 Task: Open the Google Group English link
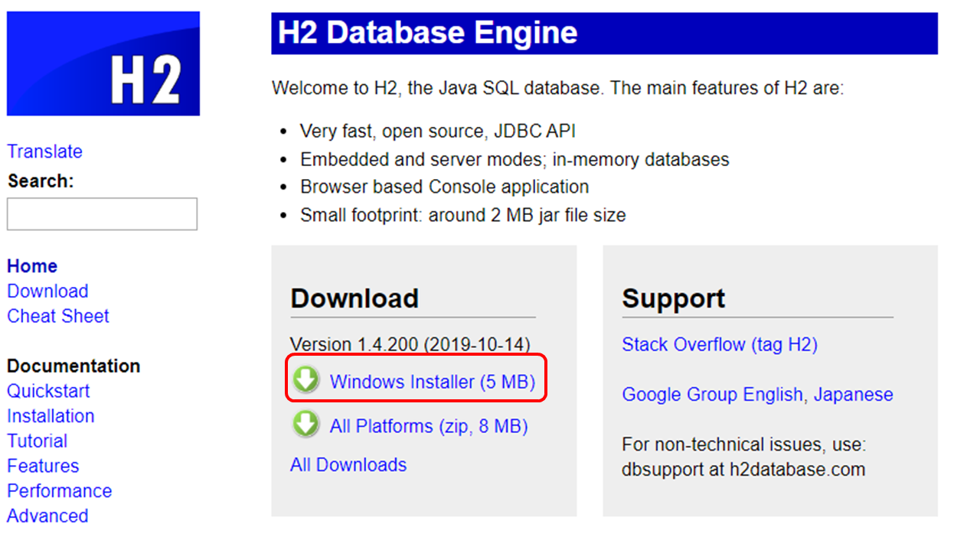coord(712,395)
